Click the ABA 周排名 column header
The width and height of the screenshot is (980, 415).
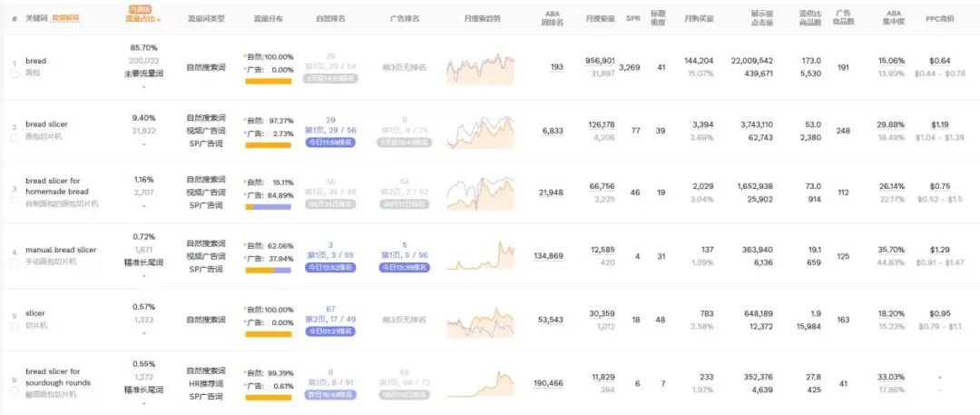552,18
